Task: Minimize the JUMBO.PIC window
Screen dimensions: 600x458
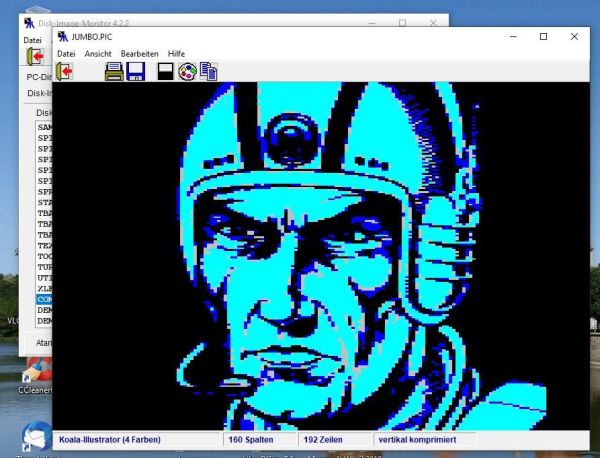Action: 513,36
